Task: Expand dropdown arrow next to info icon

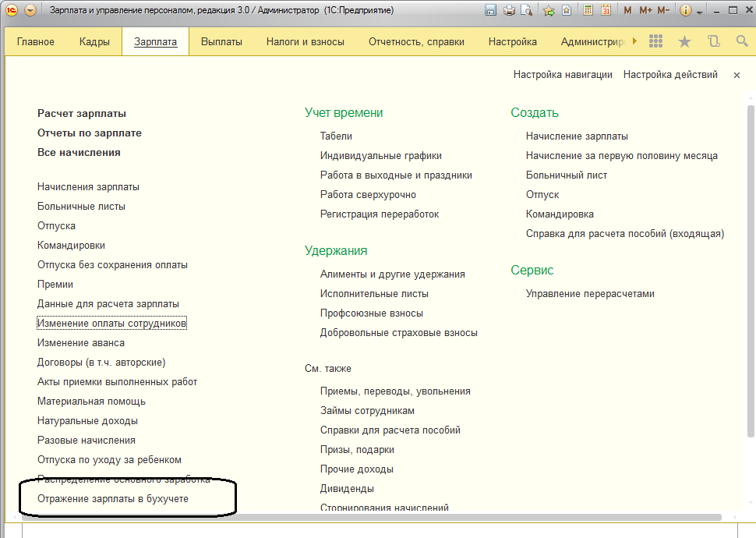Action: (x=700, y=12)
